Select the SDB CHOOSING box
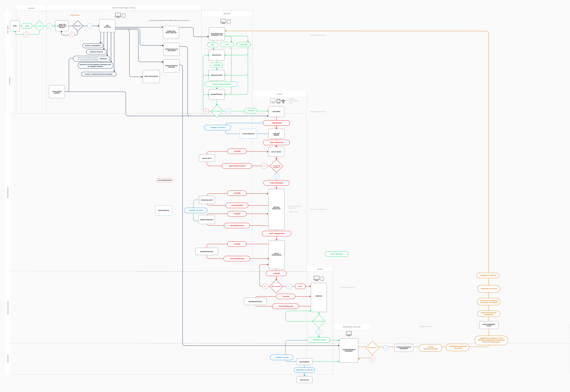 click(x=107, y=26)
